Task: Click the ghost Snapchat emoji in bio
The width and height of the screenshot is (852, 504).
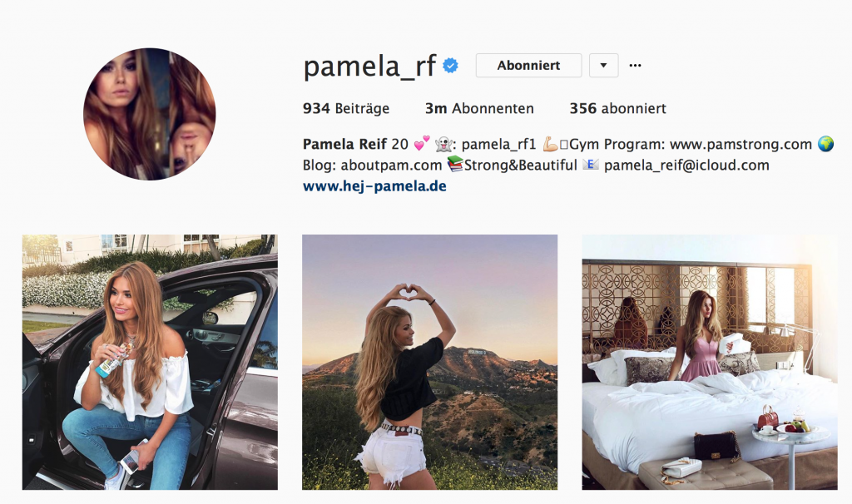Action: [x=443, y=144]
